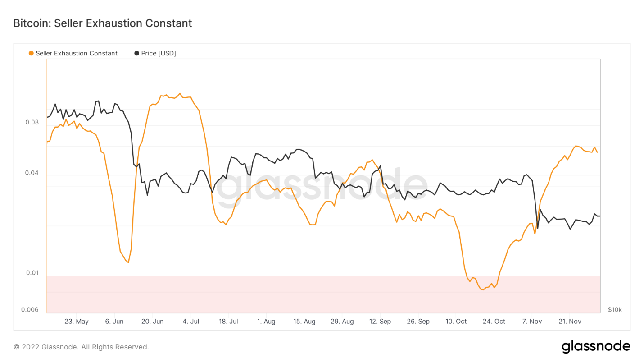
Task: Click the pink shaded zone below 0.01
Action: 323,294
